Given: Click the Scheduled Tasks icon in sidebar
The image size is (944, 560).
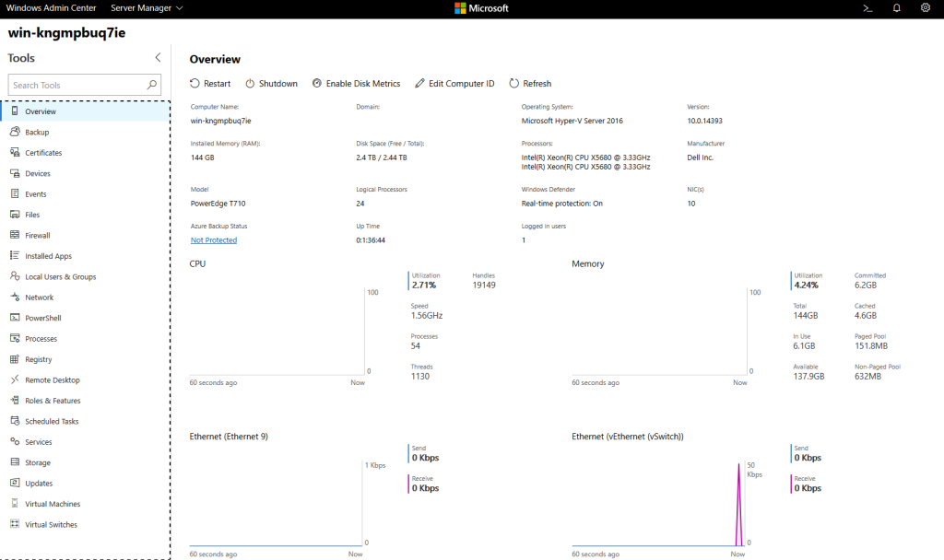Looking at the screenshot, I should [15, 421].
